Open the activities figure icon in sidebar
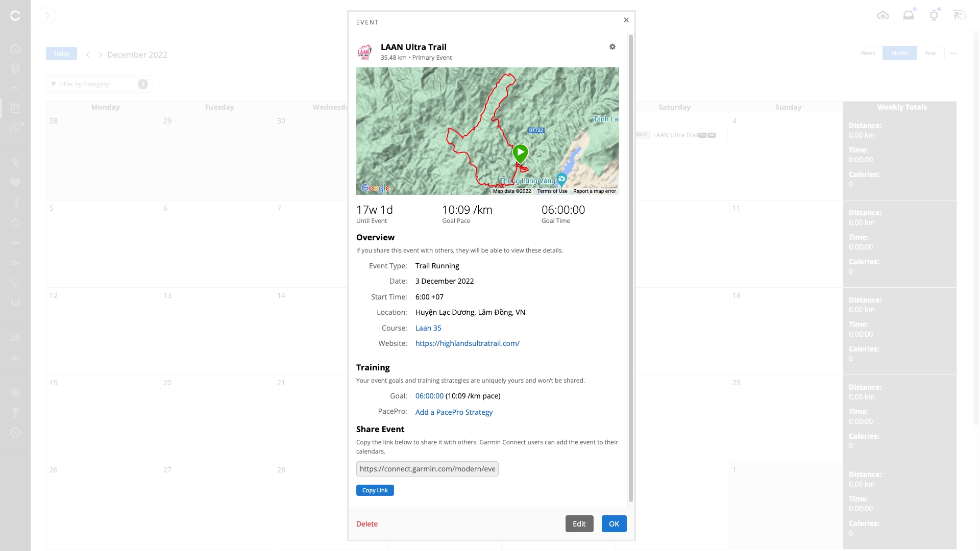 coord(15,163)
